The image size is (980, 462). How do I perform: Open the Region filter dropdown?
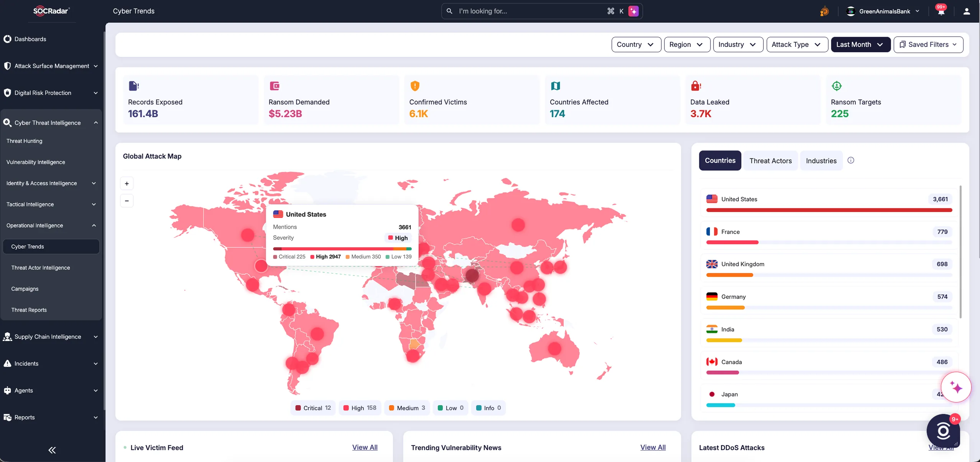tap(687, 45)
